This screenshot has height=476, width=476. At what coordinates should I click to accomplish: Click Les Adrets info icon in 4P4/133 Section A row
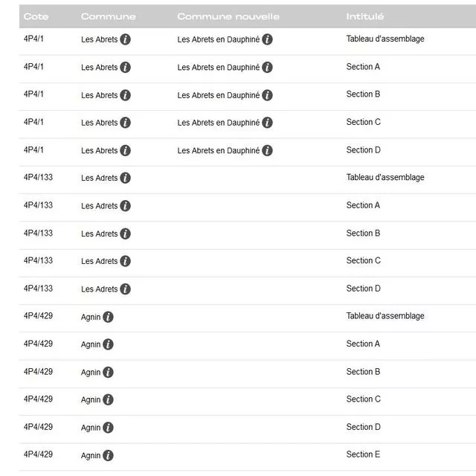click(x=125, y=206)
